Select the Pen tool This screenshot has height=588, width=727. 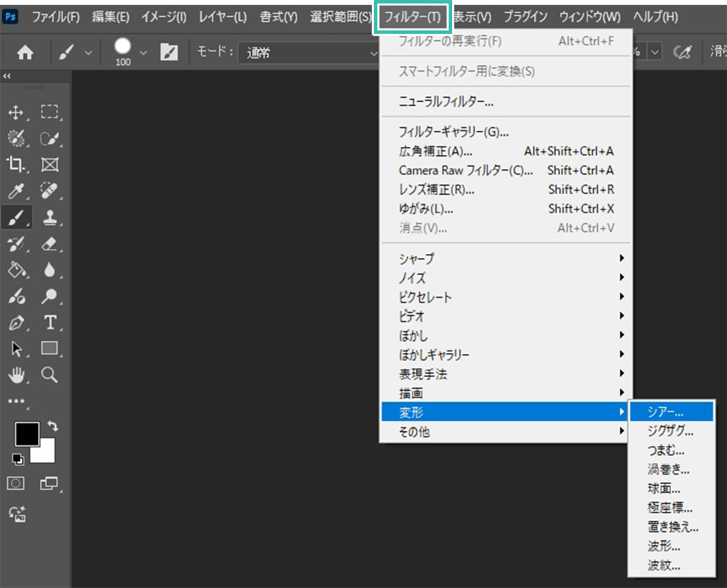pyautogui.click(x=17, y=322)
